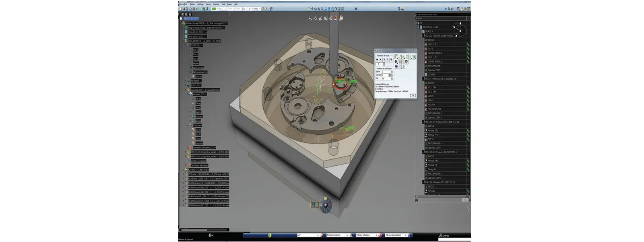Expand the Publications node
The image size is (644, 242).
[x=188, y=125]
